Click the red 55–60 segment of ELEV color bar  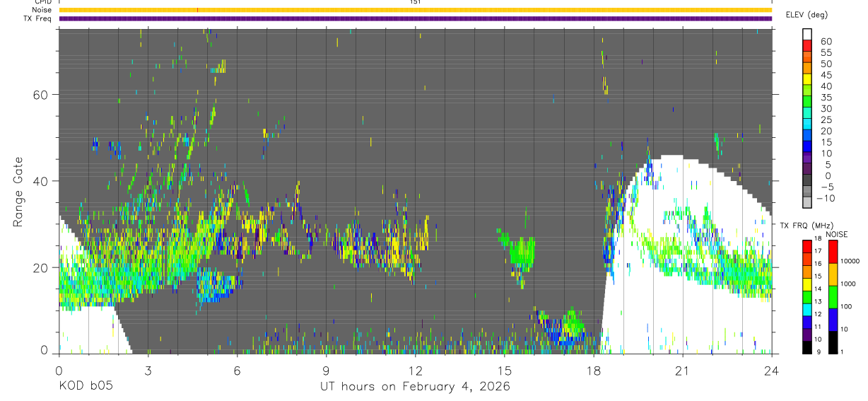808,45
